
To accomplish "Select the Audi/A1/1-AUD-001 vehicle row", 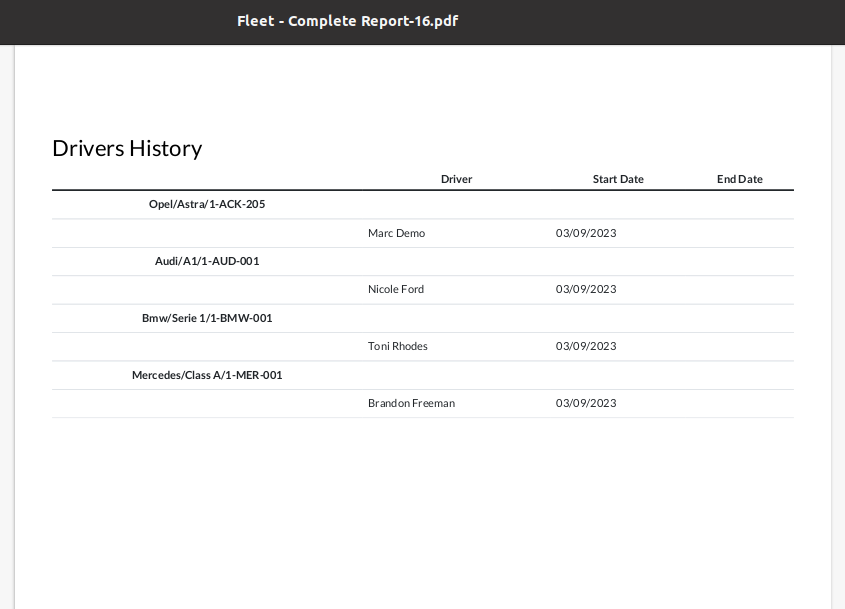I will (422, 261).
